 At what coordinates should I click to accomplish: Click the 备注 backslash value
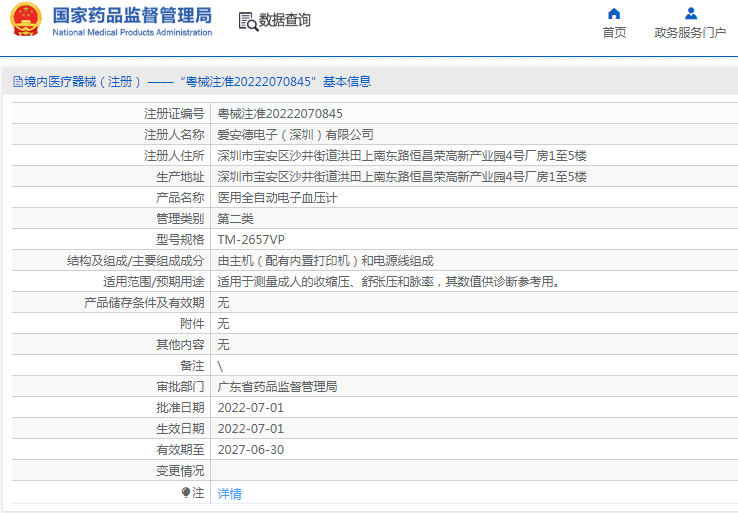point(220,366)
